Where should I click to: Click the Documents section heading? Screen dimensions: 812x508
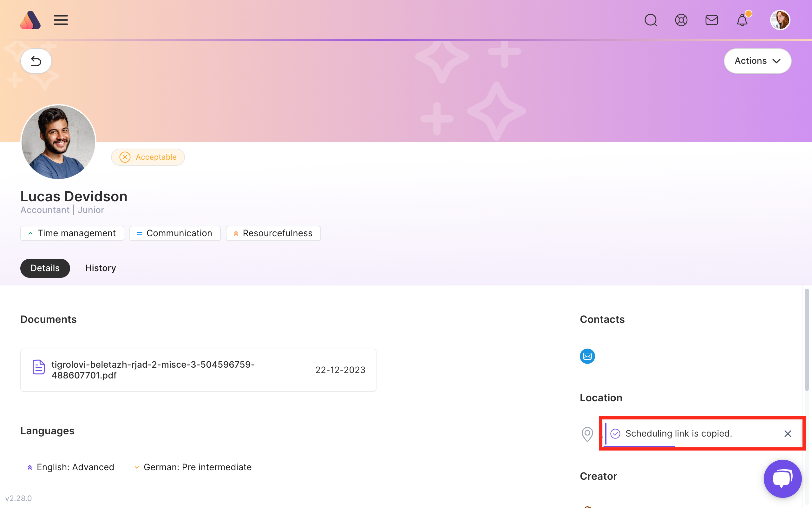[x=48, y=319]
